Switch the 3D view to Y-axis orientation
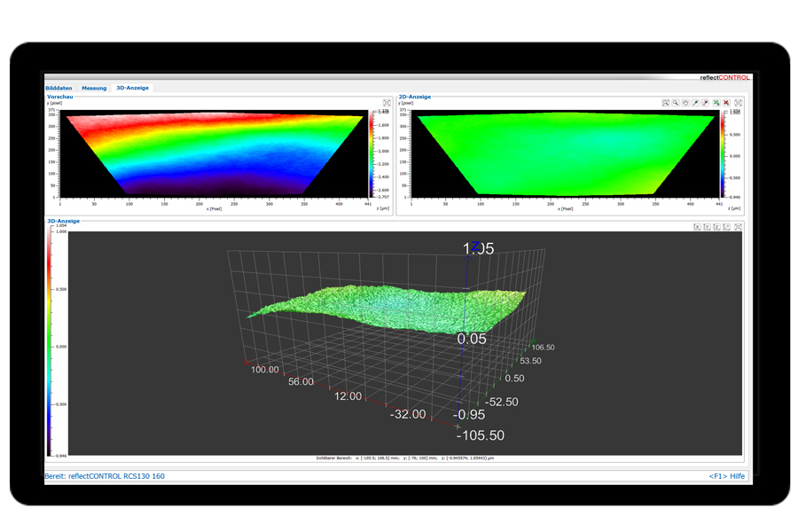This screenshot has height=532, width=798. pyautogui.click(x=707, y=226)
